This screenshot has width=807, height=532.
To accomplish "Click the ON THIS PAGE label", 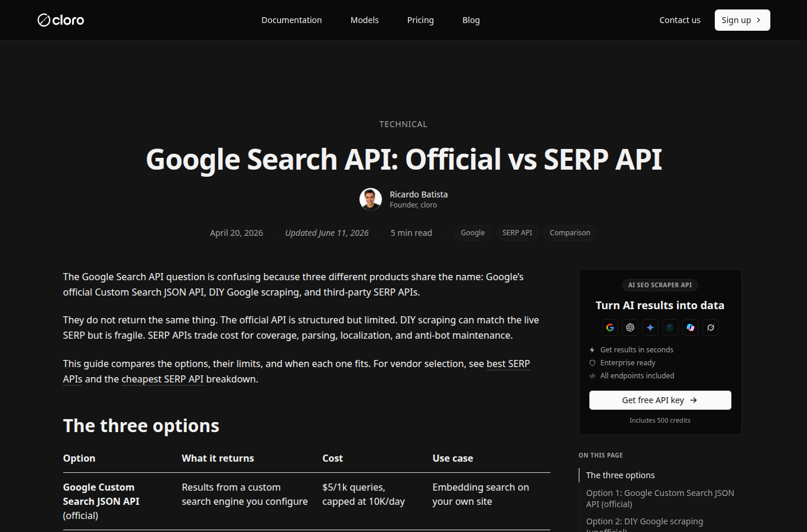I will click(x=601, y=455).
